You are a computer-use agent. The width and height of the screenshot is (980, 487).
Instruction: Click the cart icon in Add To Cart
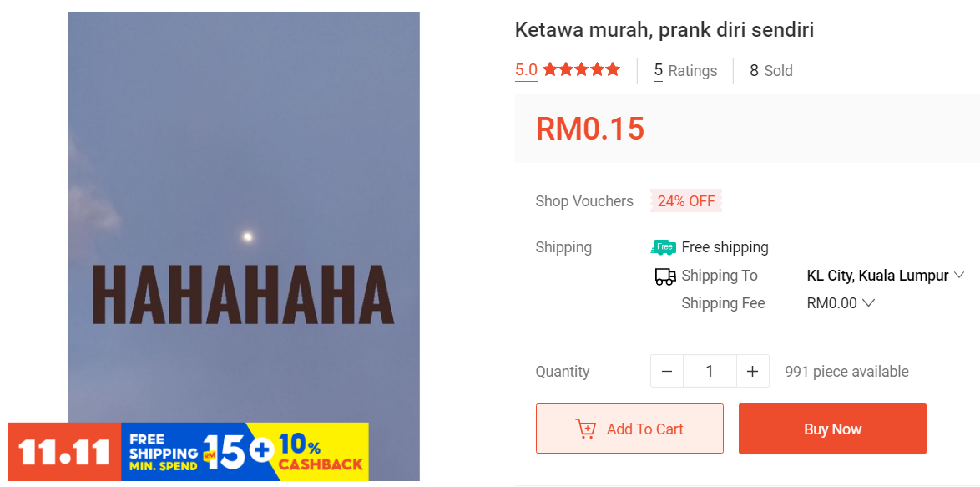[x=586, y=429]
